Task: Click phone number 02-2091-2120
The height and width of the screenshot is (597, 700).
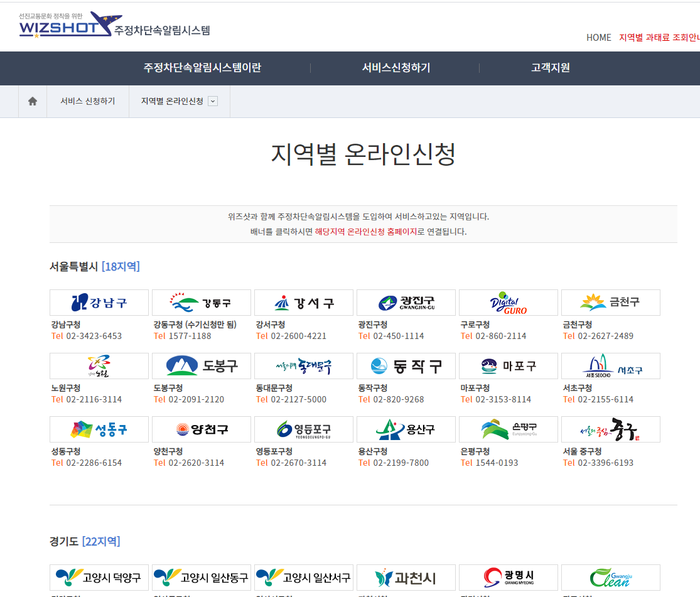Action: [x=196, y=400]
